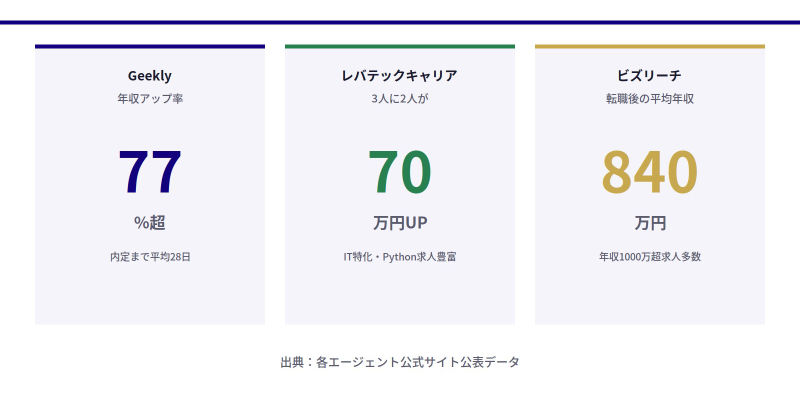Image resolution: width=800 pixels, height=401 pixels.
Task: Open the ビズリーチ card heading
Action: click(650, 75)
